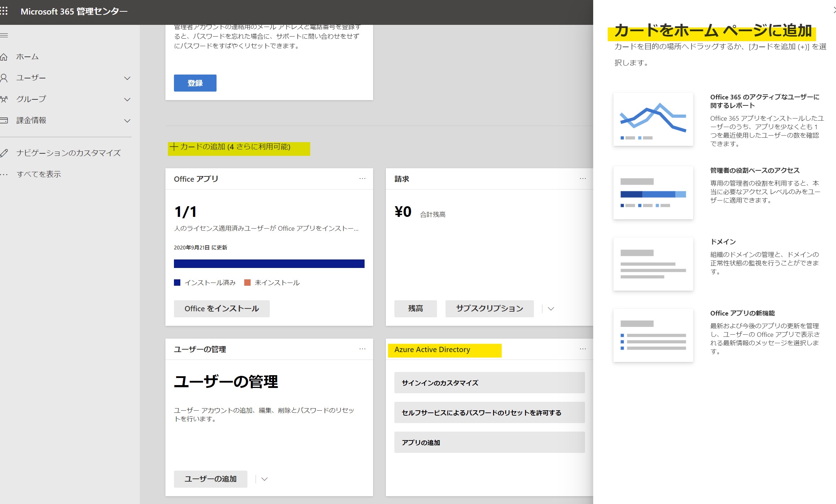The width and height of the screenshot is (836, 504).
Task: Click the カードをホーム ページに追加 panel heading
Action: point(713,31)
